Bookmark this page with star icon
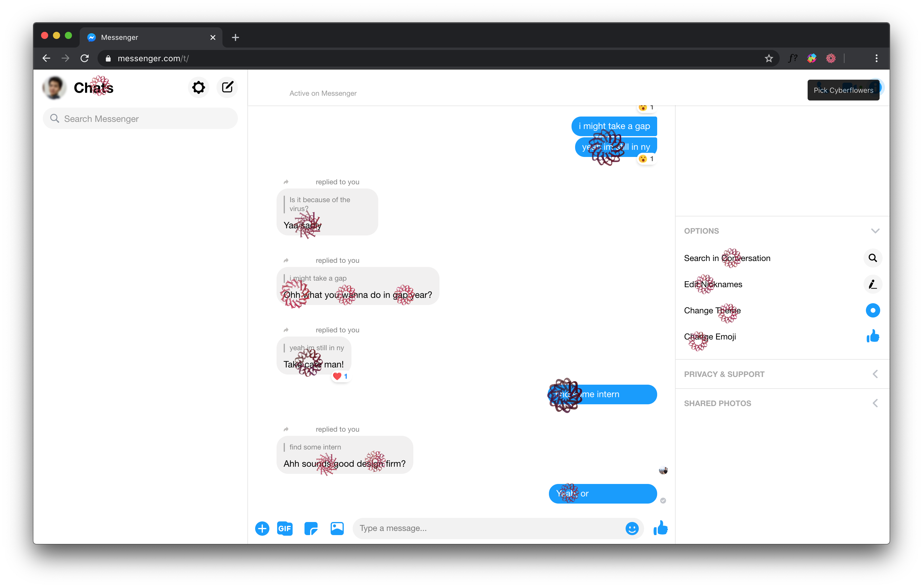This screenshot has width=923, height=588. [769, 58]
